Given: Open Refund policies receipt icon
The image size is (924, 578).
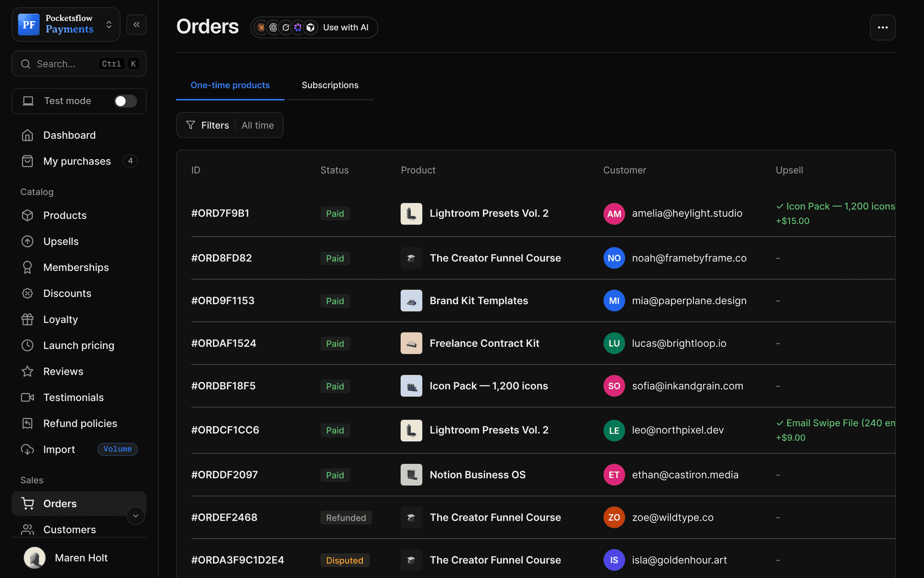Looking at the screenshot, I should pos(28,423).
